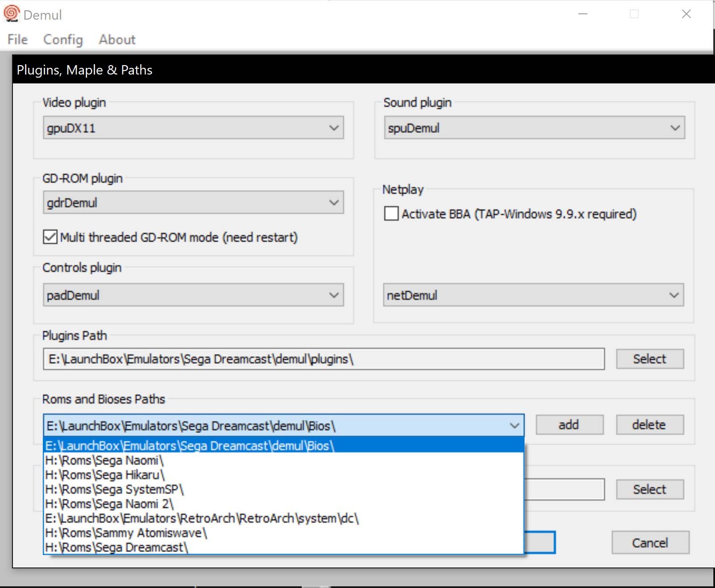Minimize the Demul window
Screen dimensions: 715x588
coord(583,14)
